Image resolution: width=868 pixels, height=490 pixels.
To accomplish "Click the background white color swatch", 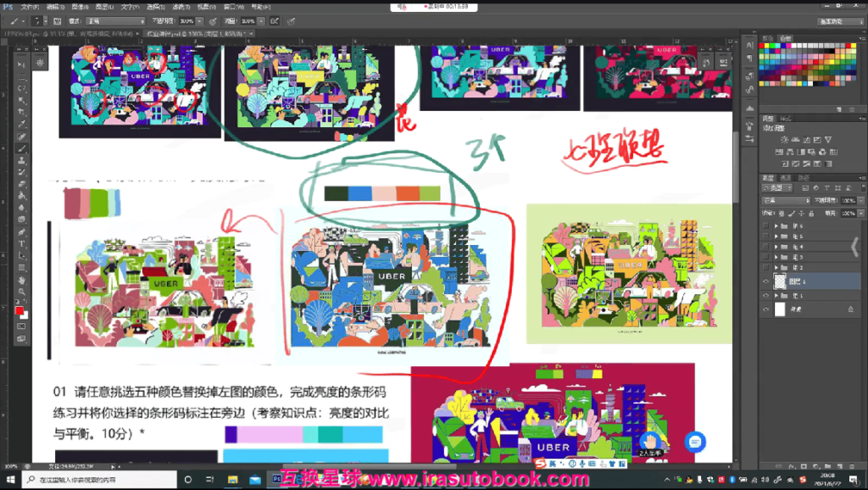I will pos(25,316).
